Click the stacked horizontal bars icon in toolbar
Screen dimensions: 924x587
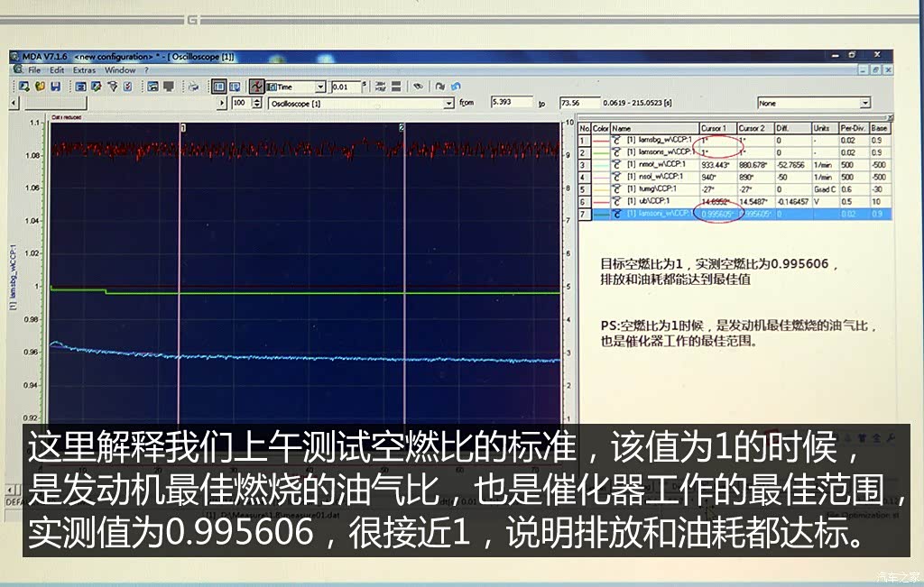(x=396, y=87)
